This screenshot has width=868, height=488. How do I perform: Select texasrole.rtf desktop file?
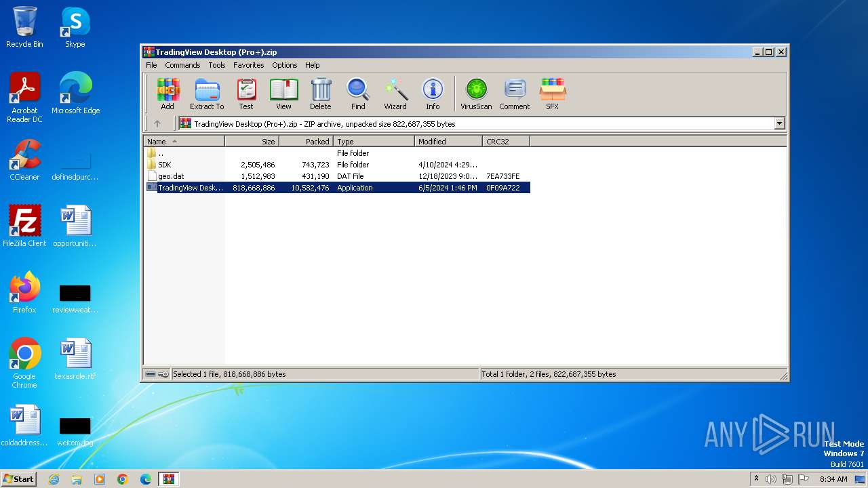(75, 359)
